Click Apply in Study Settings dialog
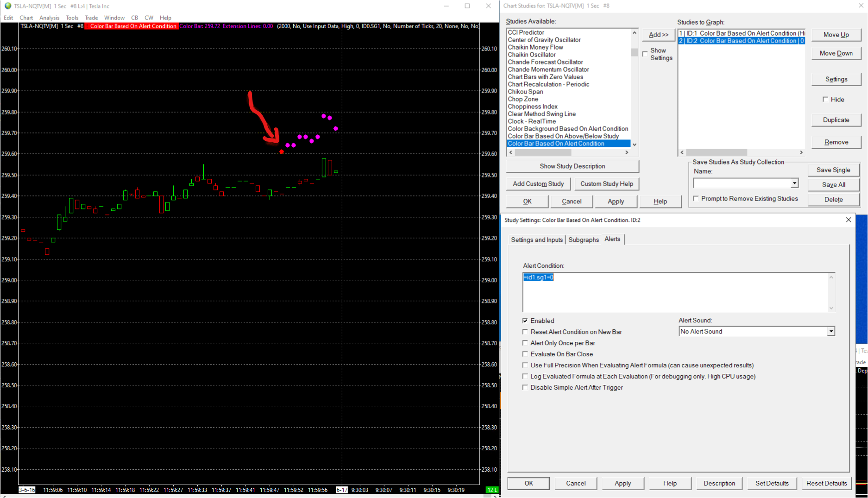This screenshot has width=868, height=498. [x=623, y=483]
